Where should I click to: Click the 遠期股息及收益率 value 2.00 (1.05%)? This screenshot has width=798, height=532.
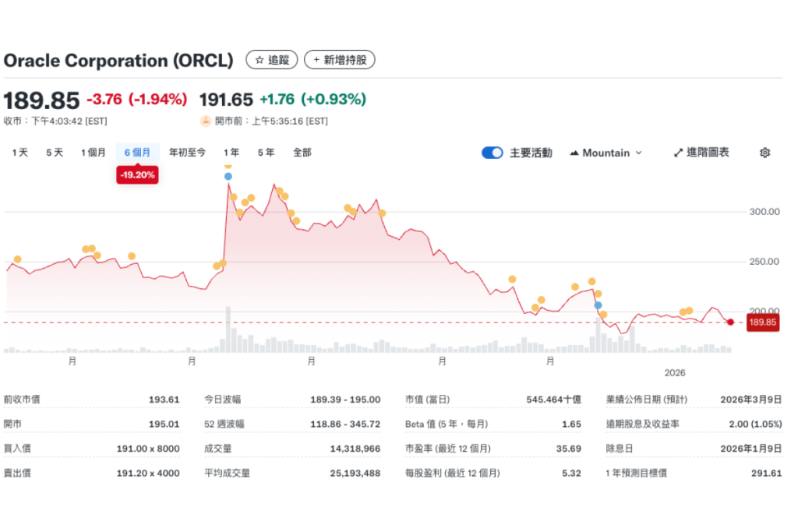point(755,425)
